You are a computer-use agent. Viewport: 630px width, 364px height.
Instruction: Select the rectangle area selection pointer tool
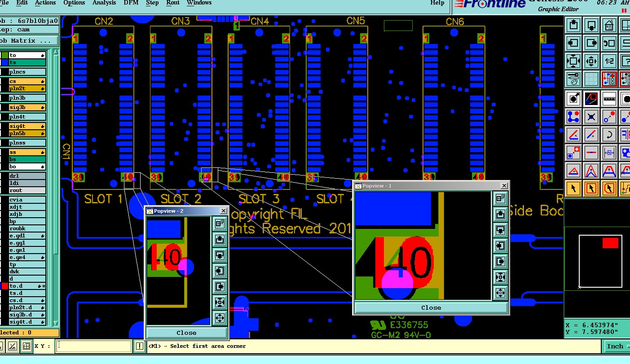coord(591,189)
